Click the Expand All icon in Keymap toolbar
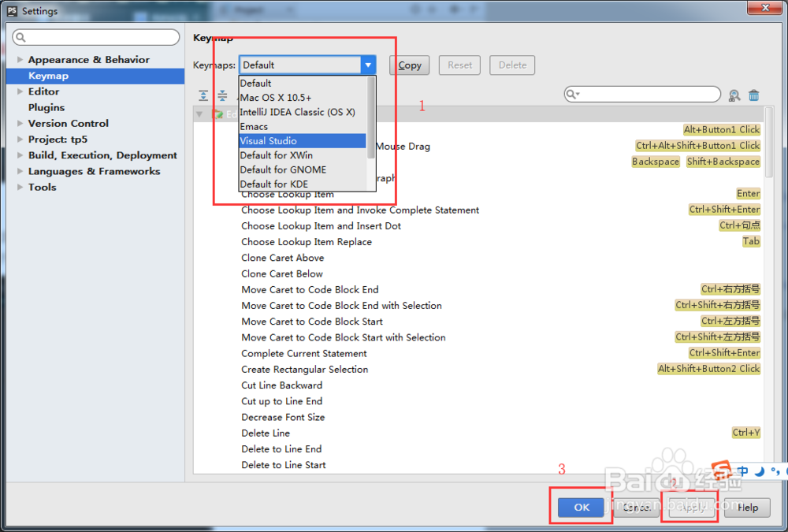The width and height of the screenshot is (788, 532). click(203, 95)
